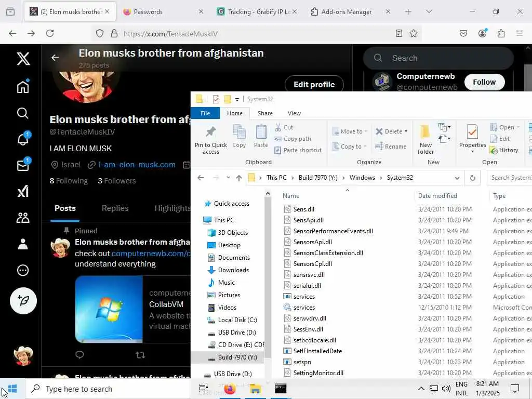The height and width of the screenshot is (399, 532).
Task: Bookmark this page with the star icon
Action: coord(413,33)
